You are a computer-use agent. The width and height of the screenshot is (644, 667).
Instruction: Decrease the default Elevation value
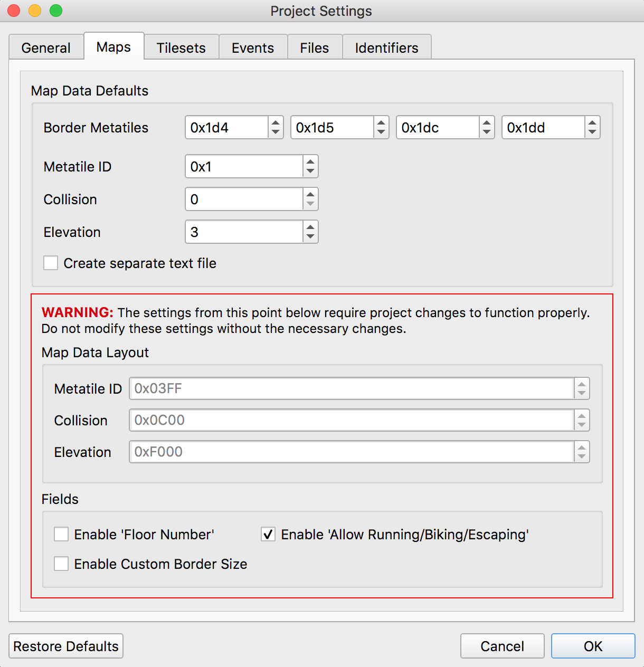point(310,237)
